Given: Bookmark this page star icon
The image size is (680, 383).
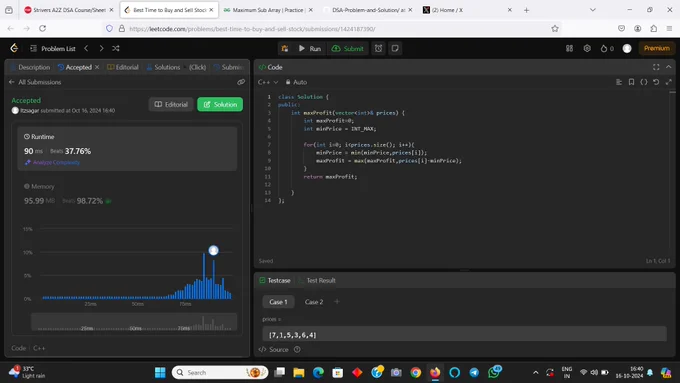Looking at the screenshot, I should [x=555, y=29].
